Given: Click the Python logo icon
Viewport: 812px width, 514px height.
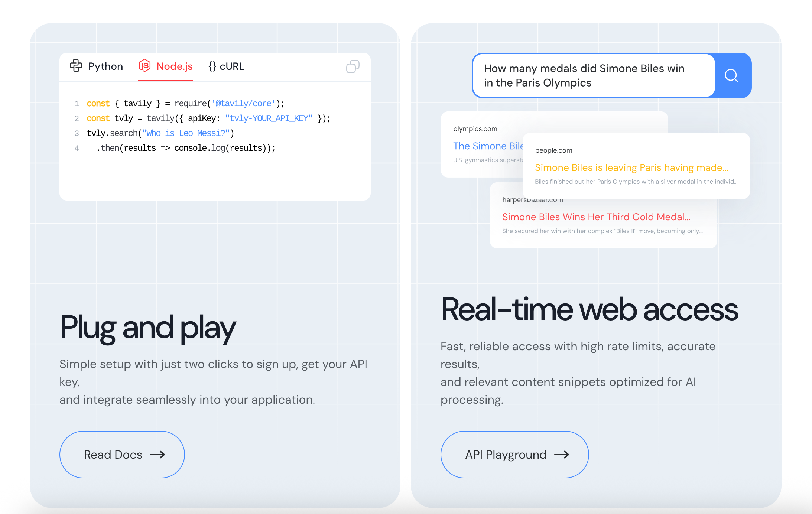Looking at the screenshot, I should [x=77, y=66].
